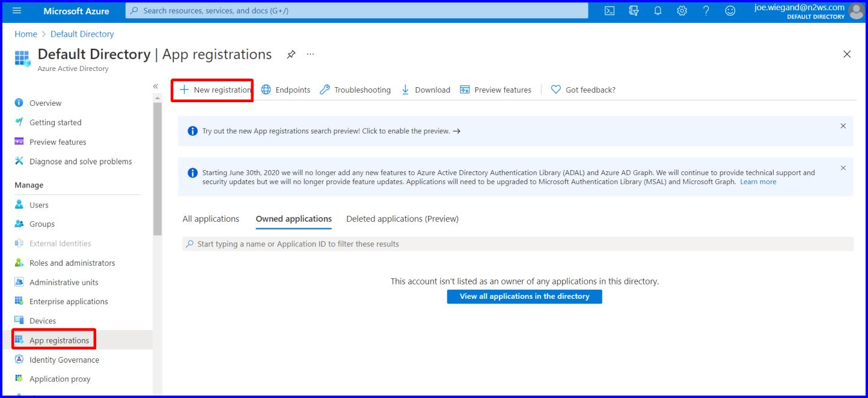Image resolution: width=868 pixels, height=398 pixels.
Task: Click Got feedback?
Action: coord(583,90)
